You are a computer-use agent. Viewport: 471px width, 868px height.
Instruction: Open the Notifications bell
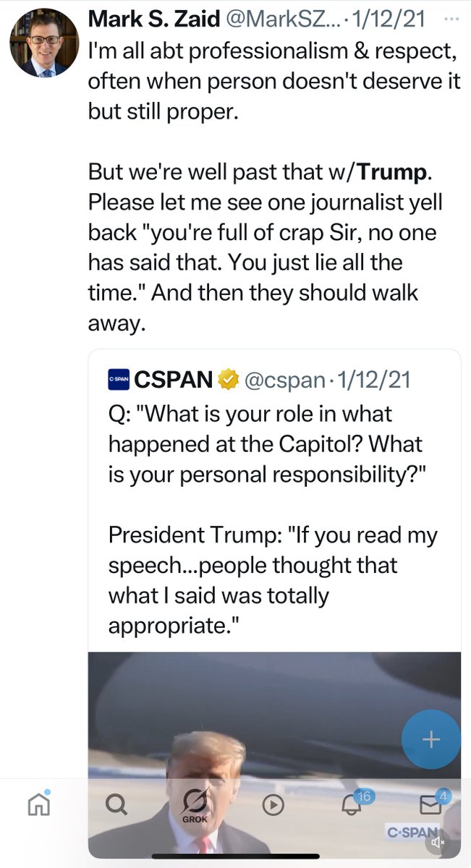click(352, 804)
